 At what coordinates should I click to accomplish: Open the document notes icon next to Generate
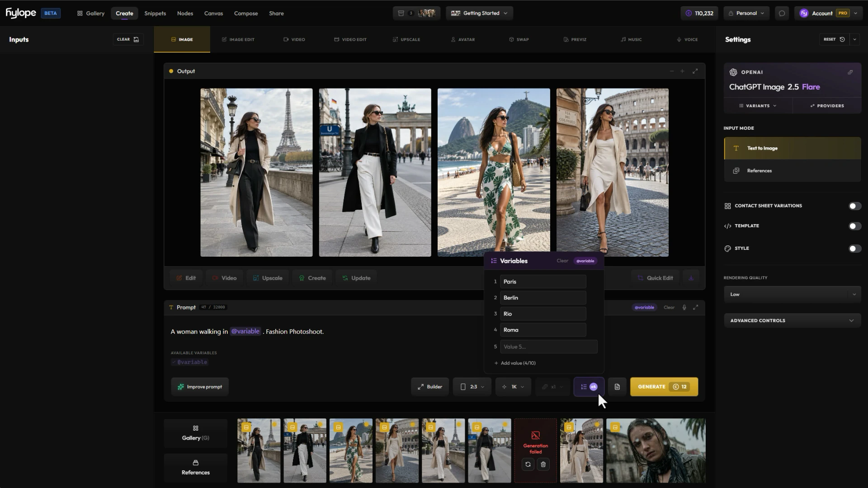(617, 387)
